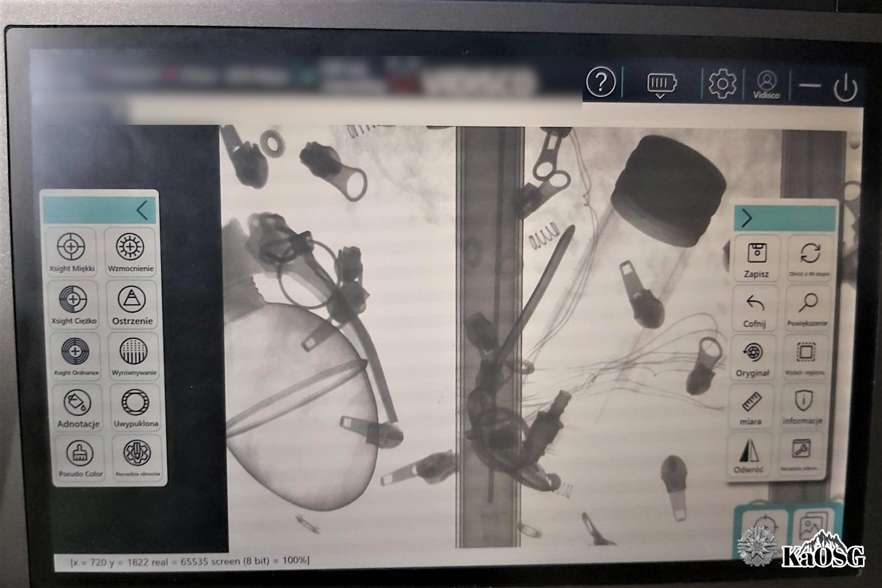The image size is (882, 588).
Task: Choose the miara ruler tool
Action: [x=751, y=406]
